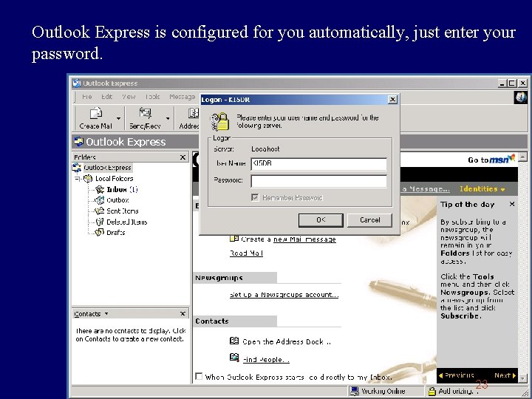Open the Addresses toolbar icon
Viewport: 532px width, 399px height.
tap(194, 113)
